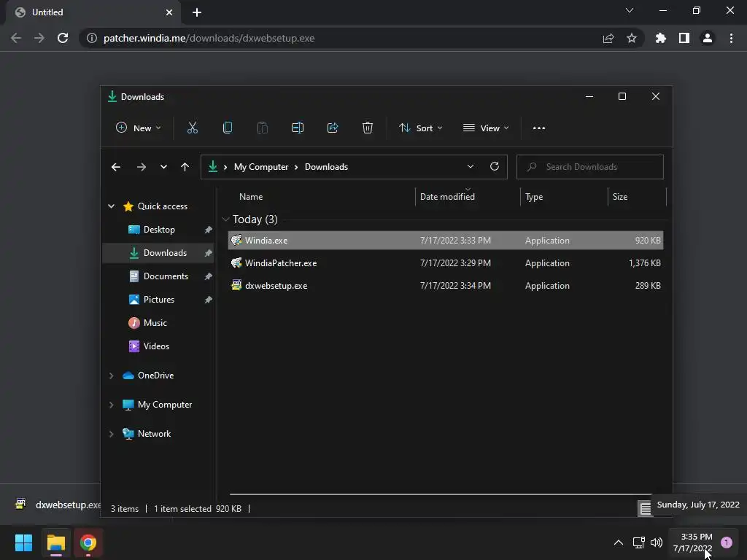Screen dimensions: 747x560
Task: Collapse the Quick access tree node
Action: [111, 206]
